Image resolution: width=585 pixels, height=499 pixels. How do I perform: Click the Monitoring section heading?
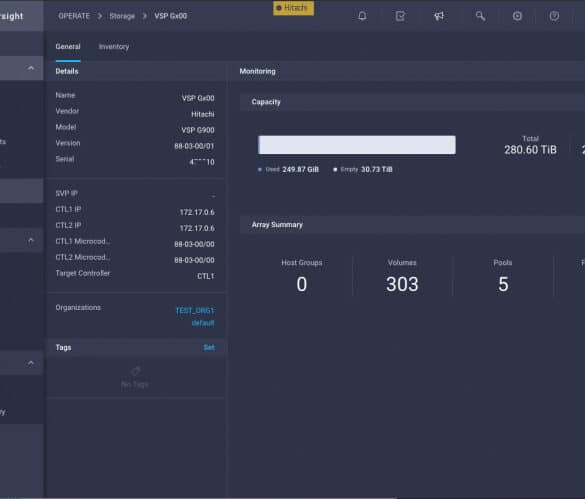point(257,71)
